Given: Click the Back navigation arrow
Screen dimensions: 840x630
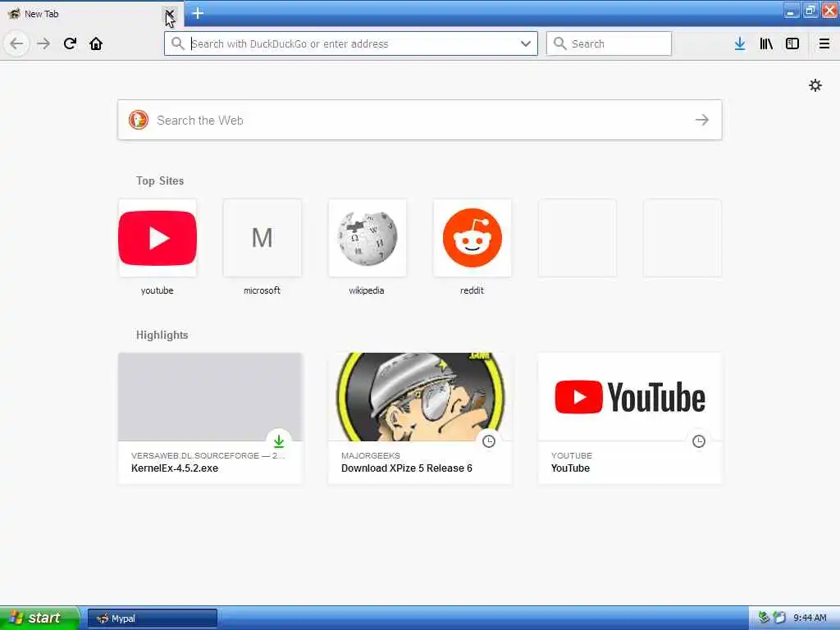Looking at the screenshot, I should (16, 43).
